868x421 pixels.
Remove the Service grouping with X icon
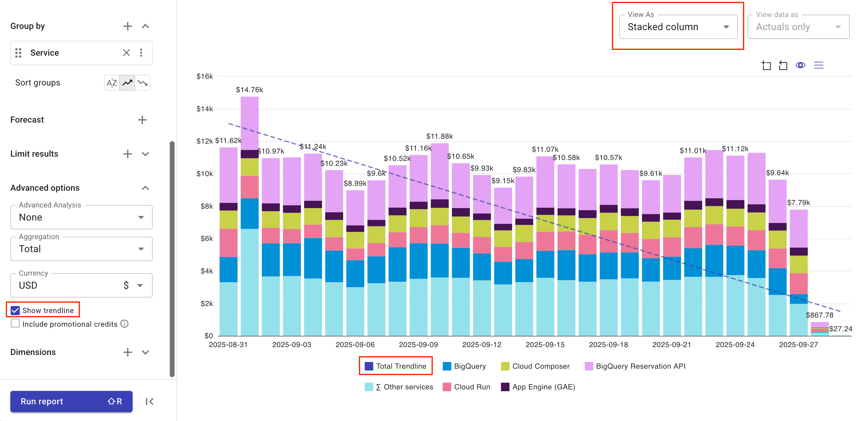(x=126, y=53)
